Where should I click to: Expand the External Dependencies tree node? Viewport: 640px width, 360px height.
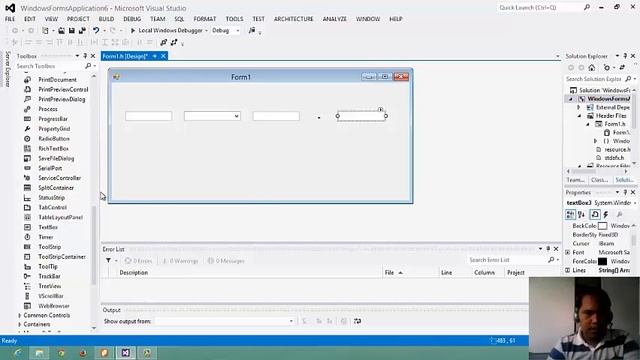(x=578, y=107)
